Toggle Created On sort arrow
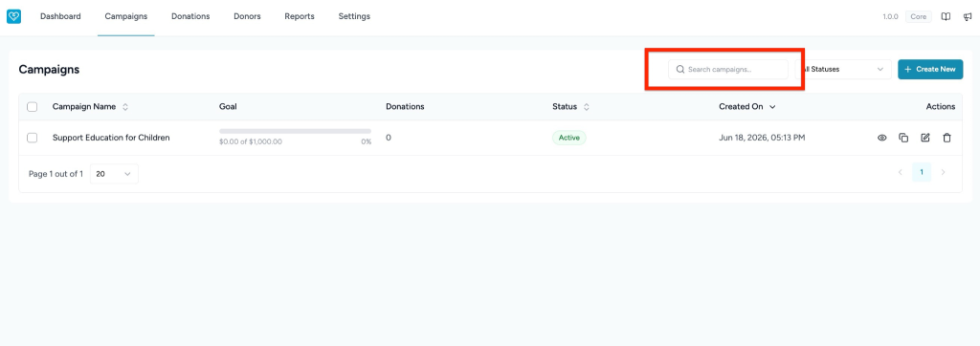This screenshot has width=980, height=346. pyautogui.click(x=772, y=107)
